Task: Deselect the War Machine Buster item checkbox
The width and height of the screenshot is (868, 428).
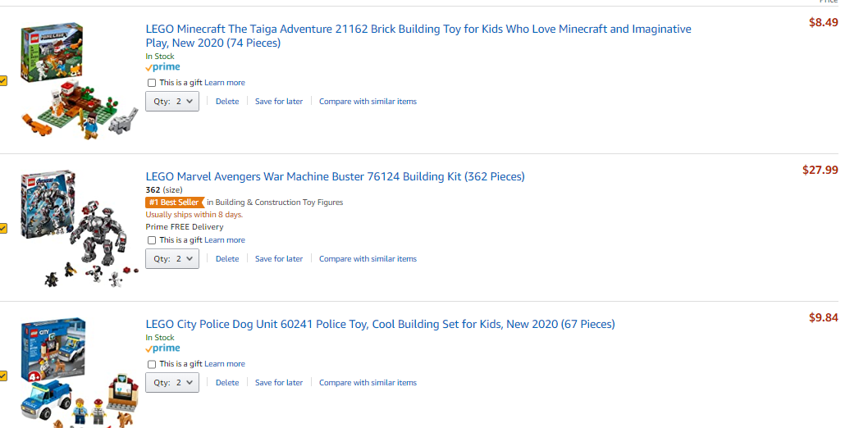Action: click(2, 229)
